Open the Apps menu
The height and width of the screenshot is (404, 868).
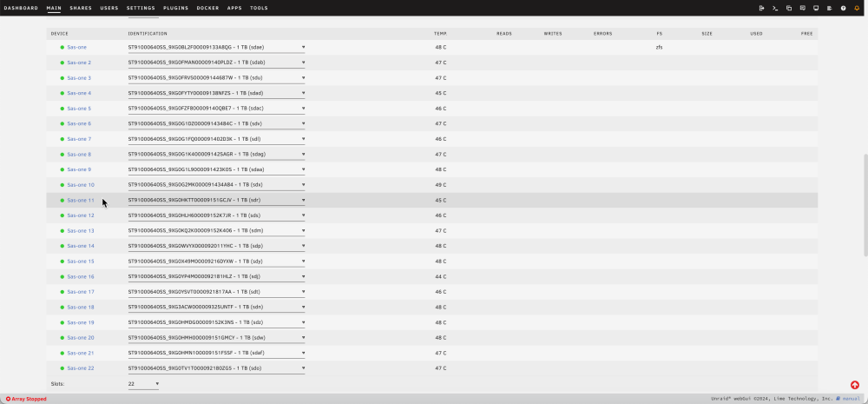pyautogui.click(x=234, y=9)
